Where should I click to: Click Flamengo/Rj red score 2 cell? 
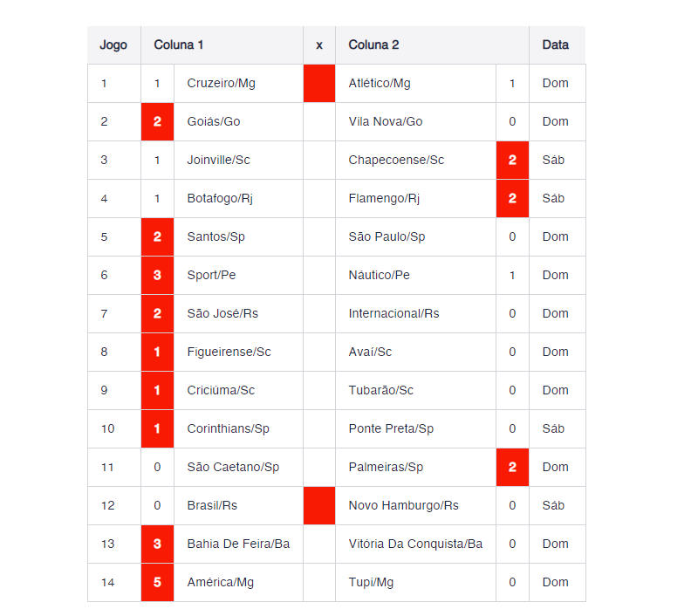click(512, 199)
